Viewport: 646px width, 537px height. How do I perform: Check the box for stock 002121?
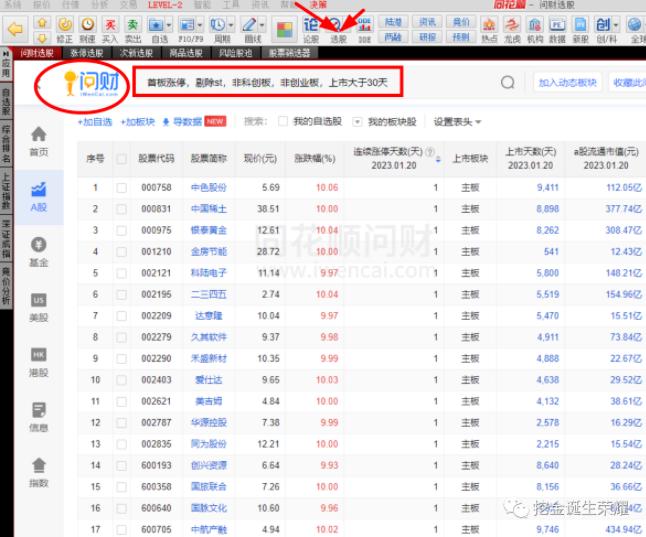click(x=122, y=273)
